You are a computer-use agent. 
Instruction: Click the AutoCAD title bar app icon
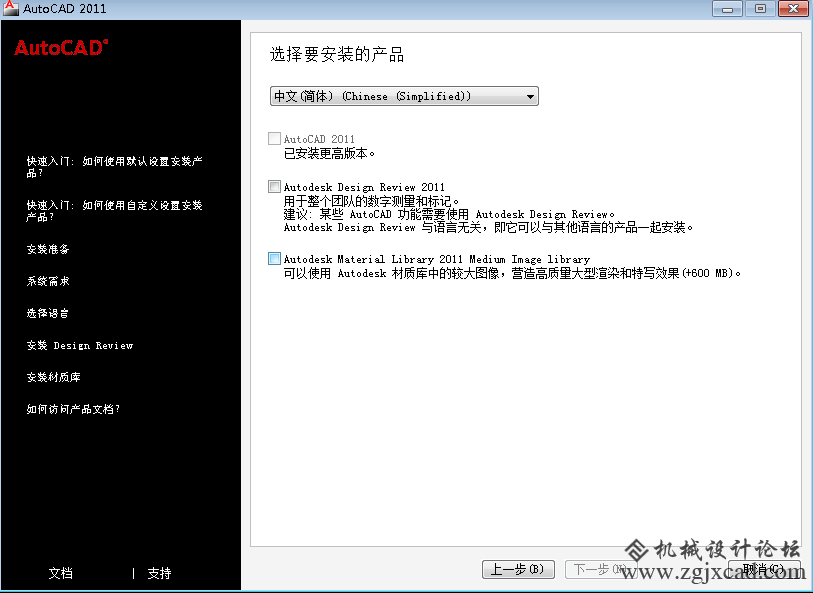tap(10, 8)
